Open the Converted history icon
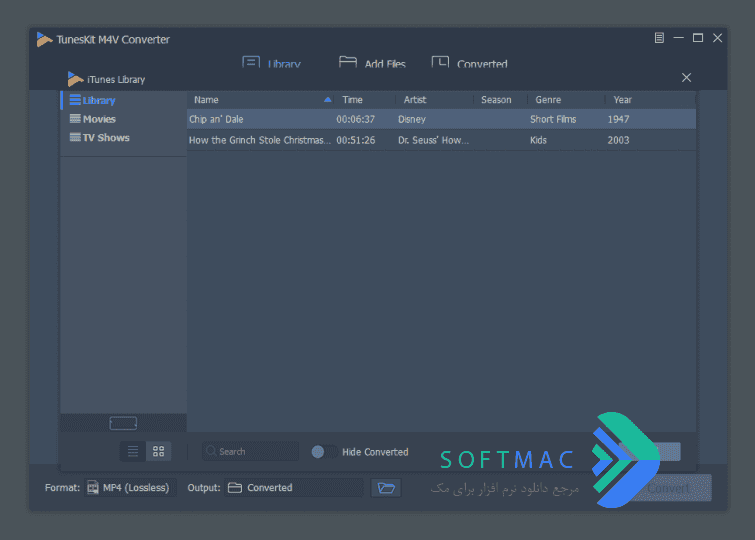755x540 pixels. click(440, 62)
